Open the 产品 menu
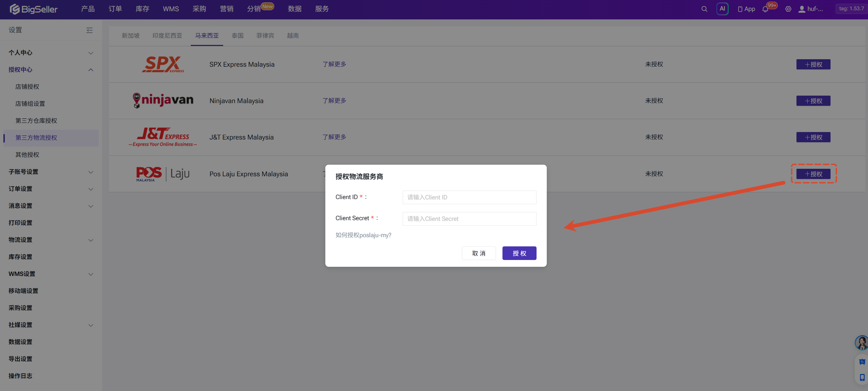 point(88,9)
